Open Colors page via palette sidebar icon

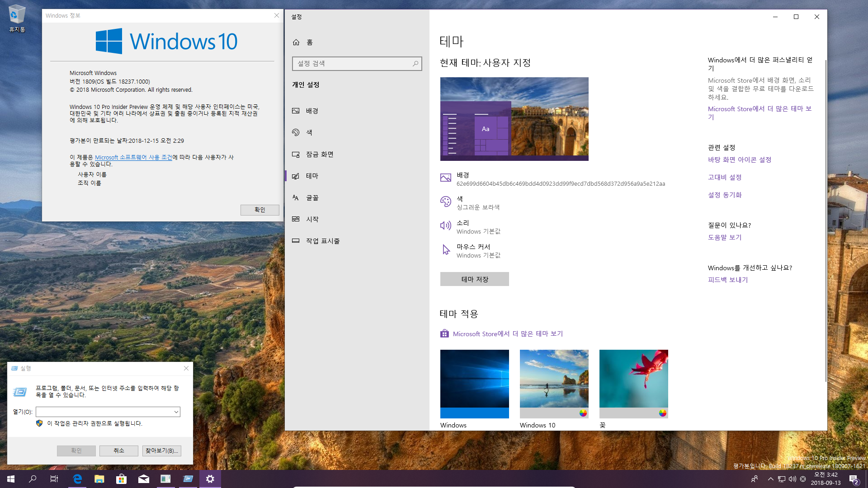pos(296,132)
